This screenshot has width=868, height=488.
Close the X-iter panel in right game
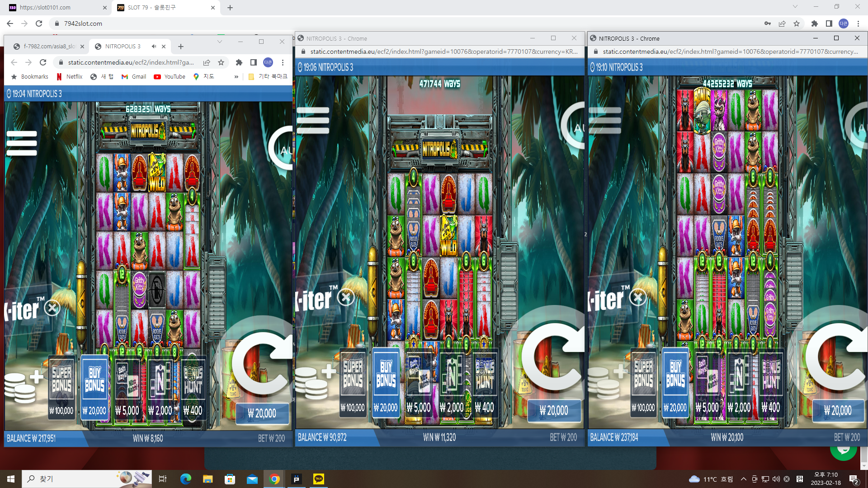[638, 297]
